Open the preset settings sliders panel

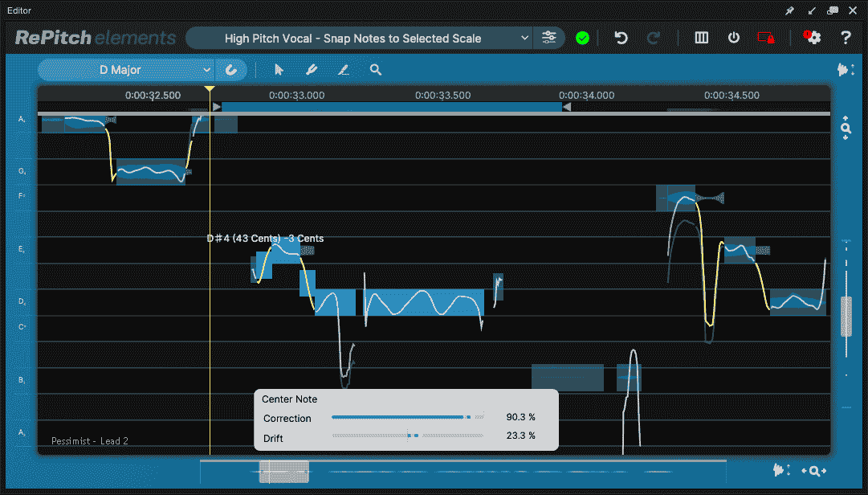549,38
